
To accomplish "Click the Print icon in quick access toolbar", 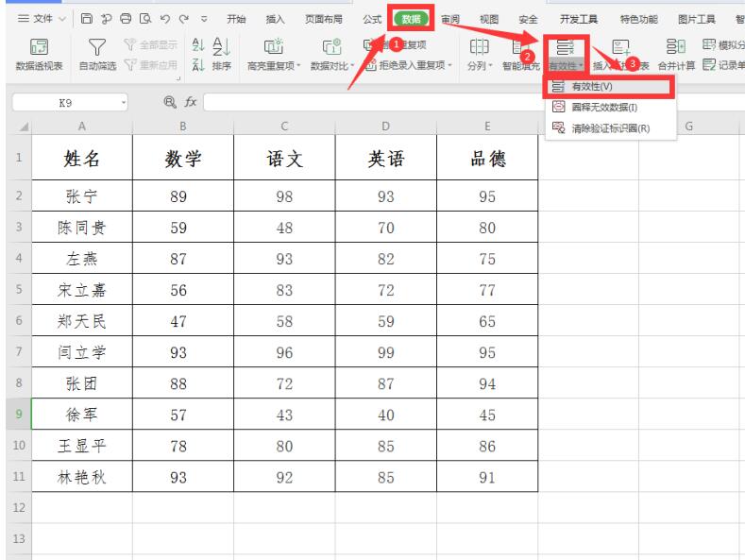I will tap(126, 19).
